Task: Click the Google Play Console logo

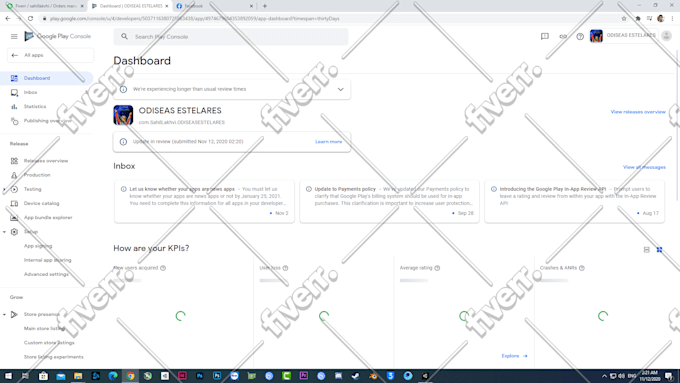Action: [x=58, y=36]
